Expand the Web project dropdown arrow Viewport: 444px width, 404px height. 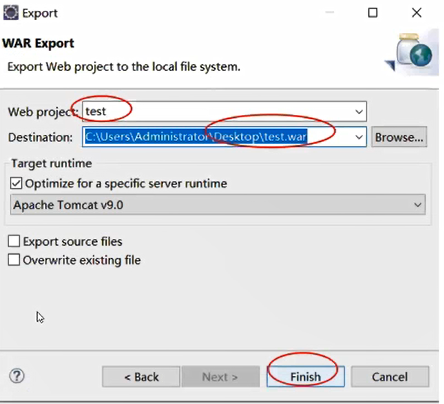pyautogui.click(x=359, y=112)
